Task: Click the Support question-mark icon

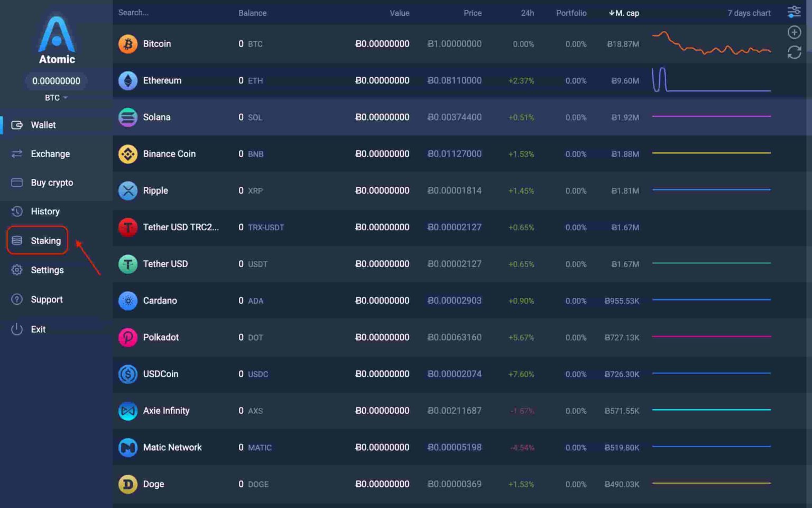Action: click(16, 299)
